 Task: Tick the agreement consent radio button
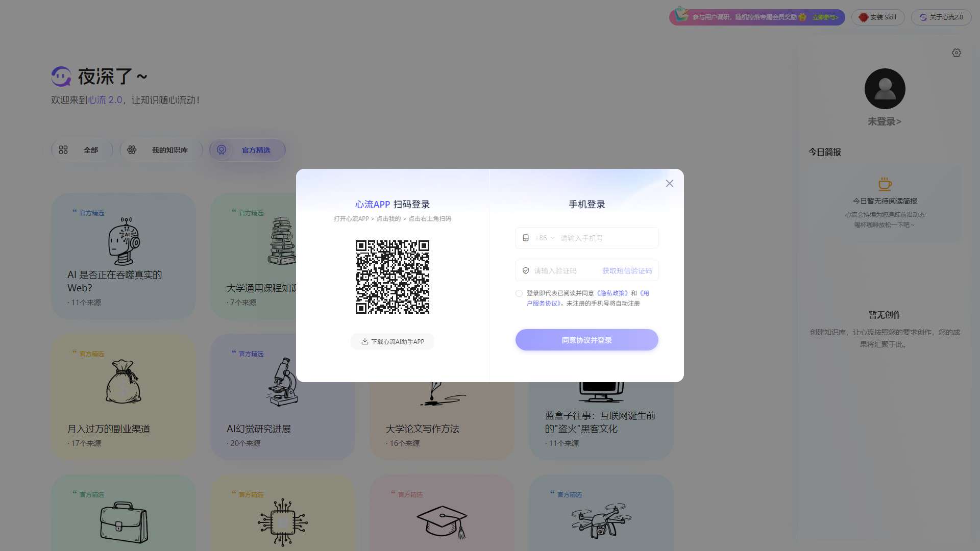click(519, 293)
